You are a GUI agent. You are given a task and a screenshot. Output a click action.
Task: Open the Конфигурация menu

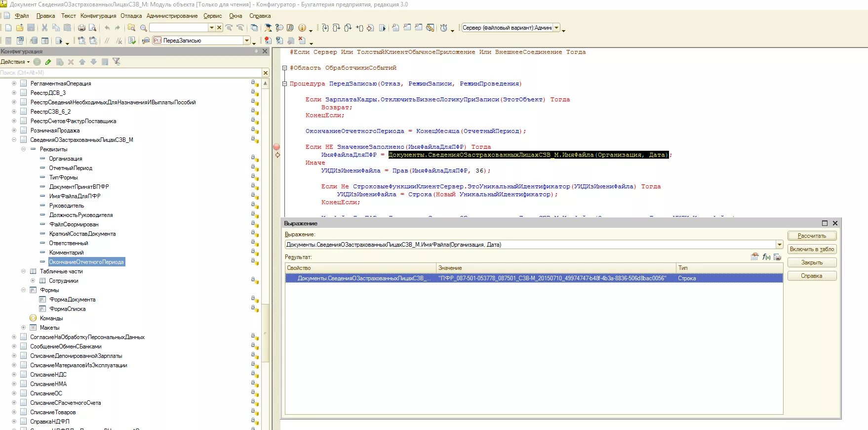(98, 16)
